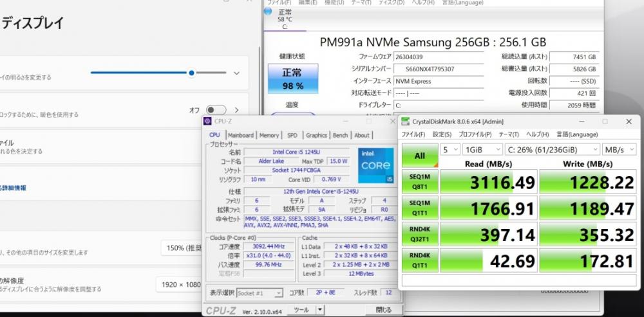Click the SEQ1M Q8T1 write result 1228.22
This screenshot has width=644, height=317.
[588, 181]
